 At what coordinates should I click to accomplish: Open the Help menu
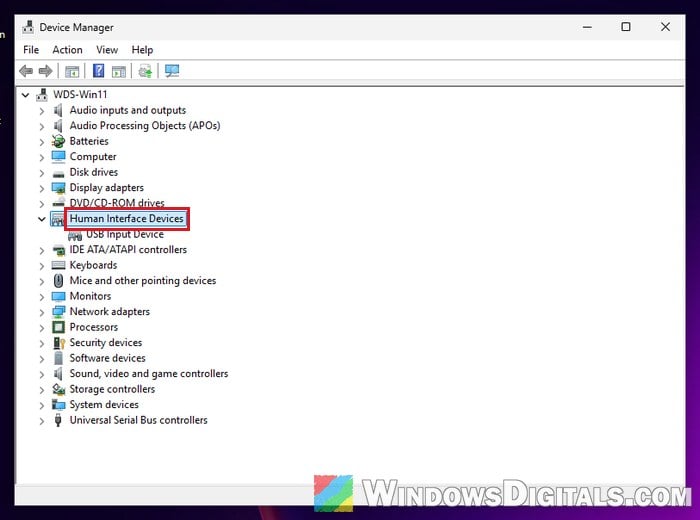coord(142,50)
